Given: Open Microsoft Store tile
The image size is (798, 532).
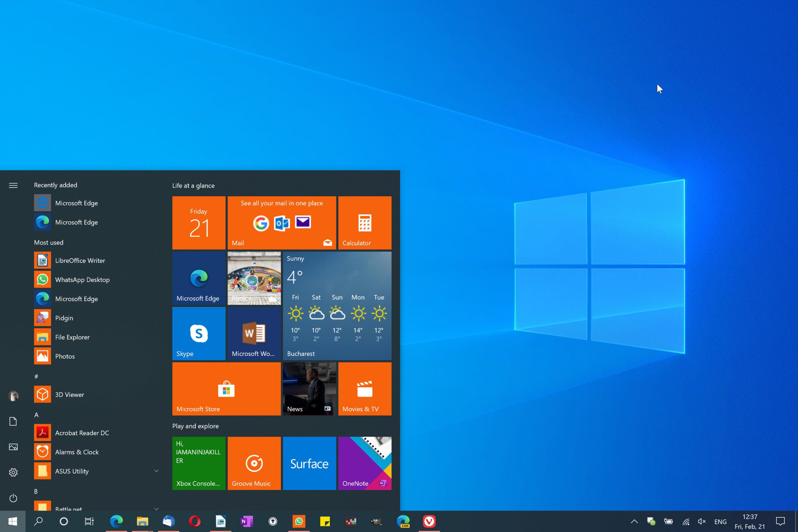Looking at the screenshot, I should [226, 388].
